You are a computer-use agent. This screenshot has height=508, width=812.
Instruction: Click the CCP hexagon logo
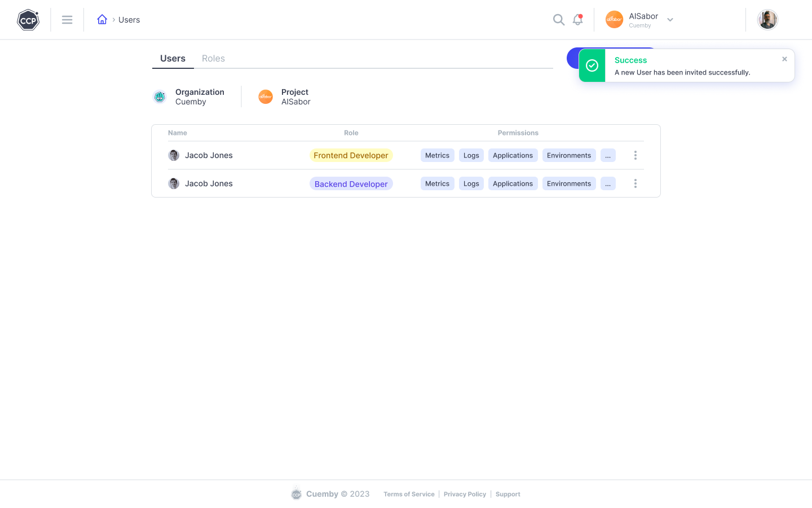tap(28, 20)
